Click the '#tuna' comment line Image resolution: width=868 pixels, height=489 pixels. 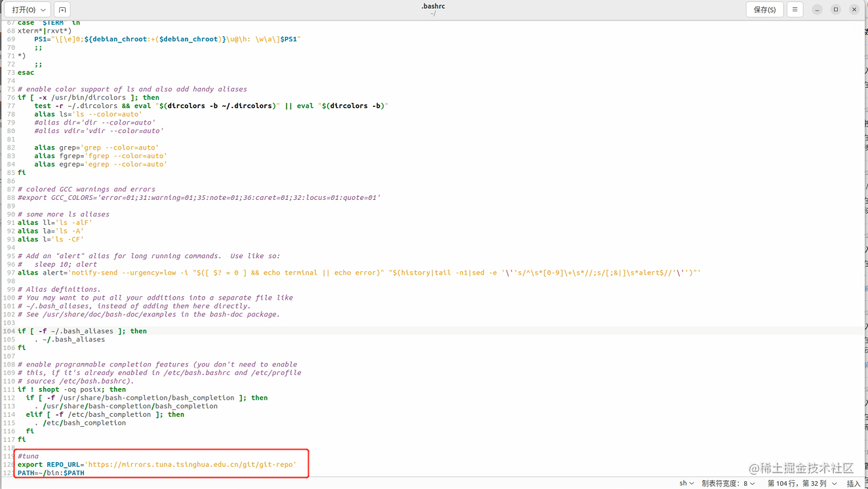tap(28, 456)
